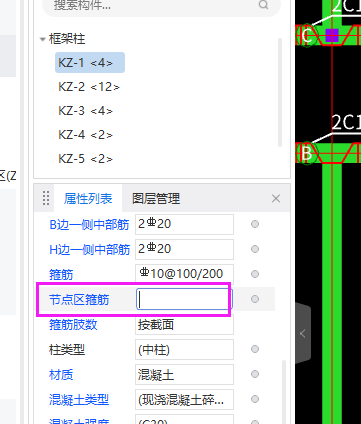Click the H边一侧中部筋 property label
This screenshot has width=361, height=424.
pyautogui.click(x=89, y=249)
